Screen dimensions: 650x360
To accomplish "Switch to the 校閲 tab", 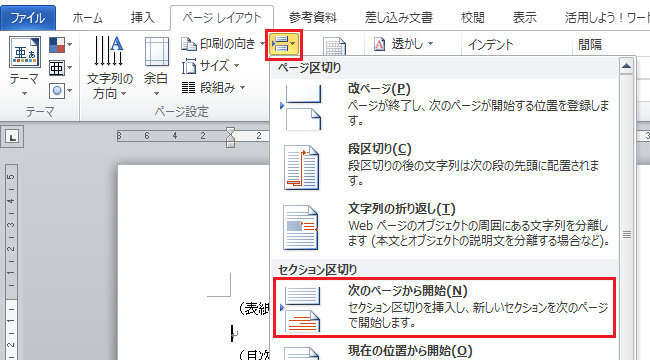I will (x=473, y=18).
